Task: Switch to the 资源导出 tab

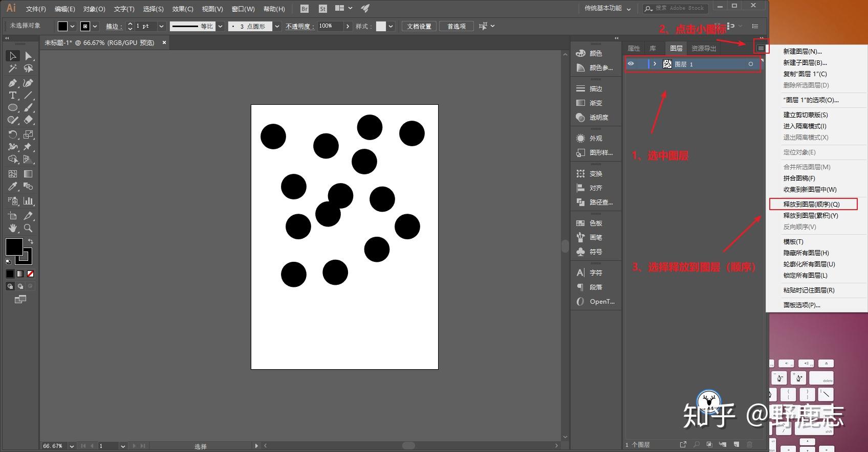Action: point(704,48)
